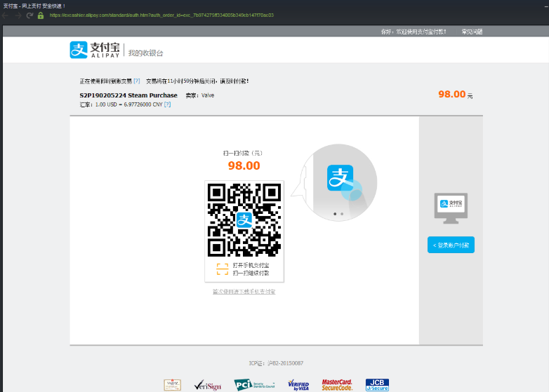Click the JCB J/Secure badge
The height and width of the screenshot is (392, 549).
point(377,384)
